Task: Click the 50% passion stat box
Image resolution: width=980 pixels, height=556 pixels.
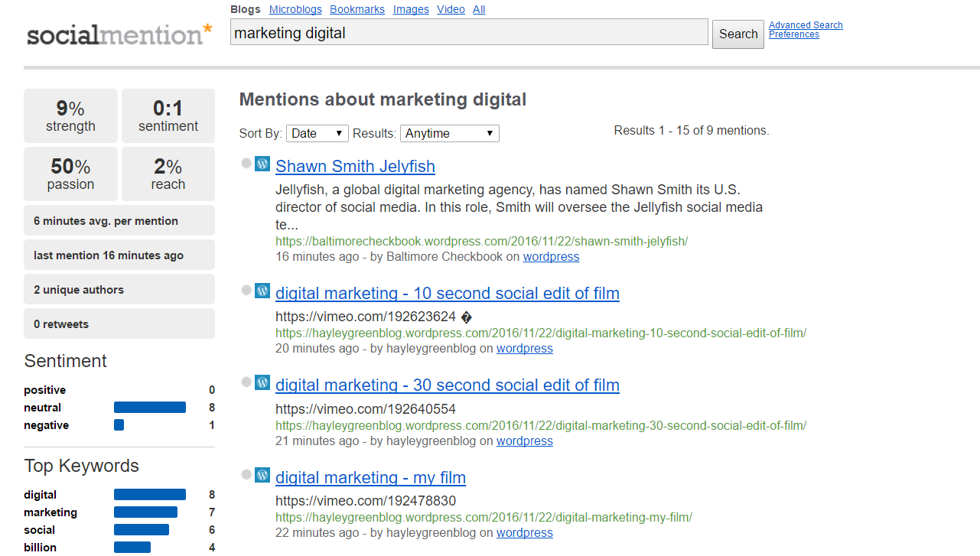Action: (x=71, y=174)
